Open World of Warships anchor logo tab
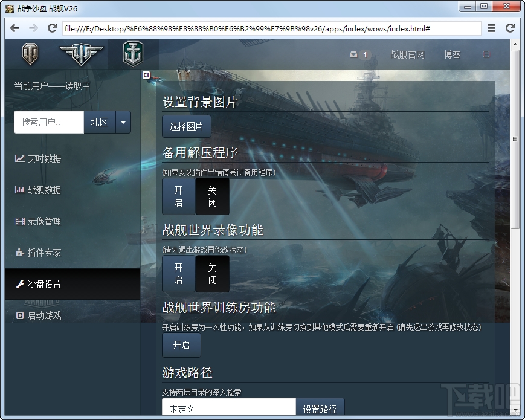The image size is (525, 420). [134, 54]
